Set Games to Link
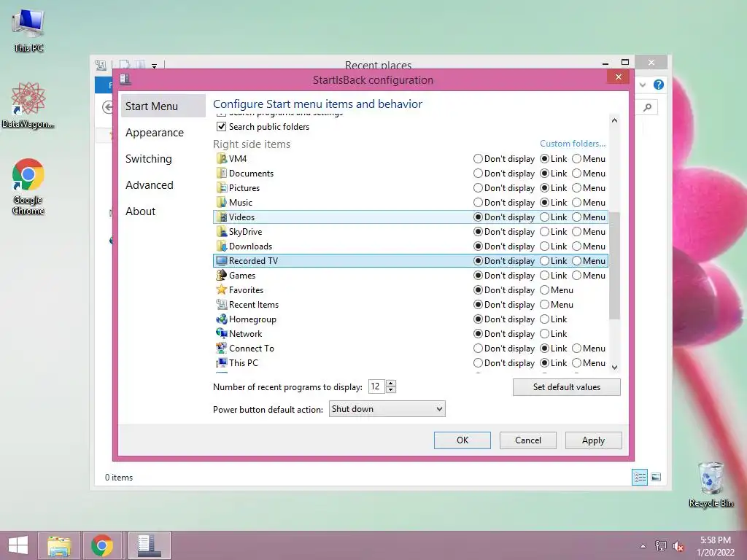This screenshot has height=560, width=747. [x=544, y=275]
